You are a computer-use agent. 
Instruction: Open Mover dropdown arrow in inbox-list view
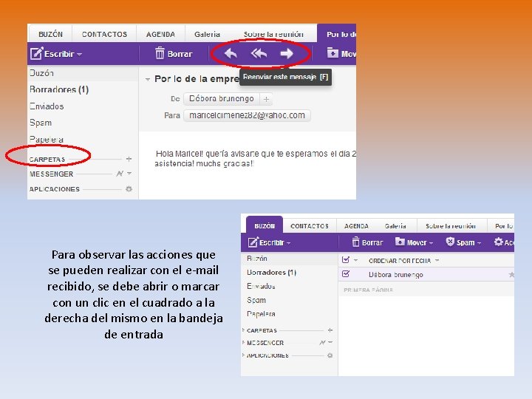[x=432, y=243]
